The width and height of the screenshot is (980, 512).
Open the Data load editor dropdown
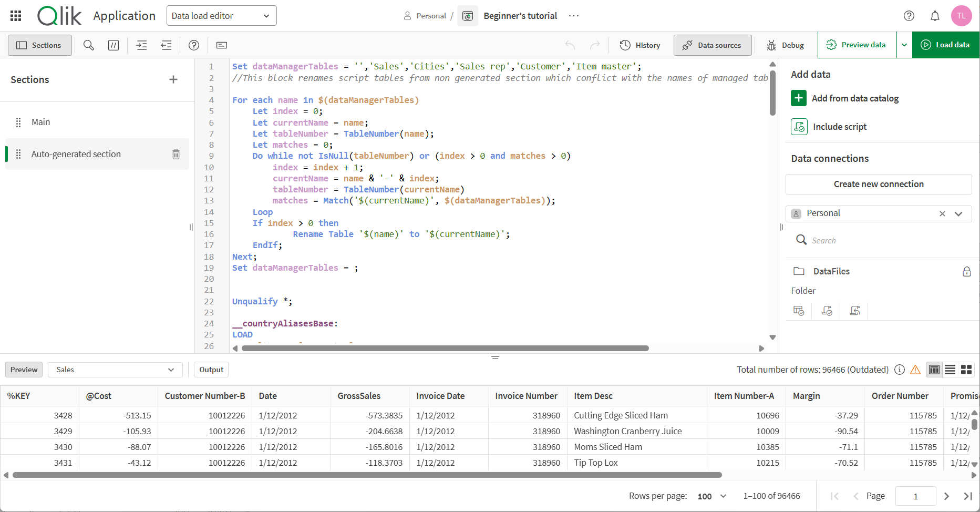pos(221,16)
